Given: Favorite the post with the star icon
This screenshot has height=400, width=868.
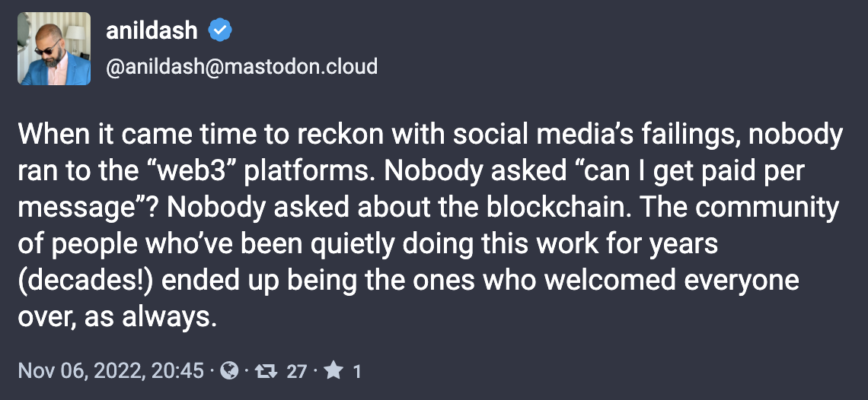Looking at the screenshot, I should 333,371.
